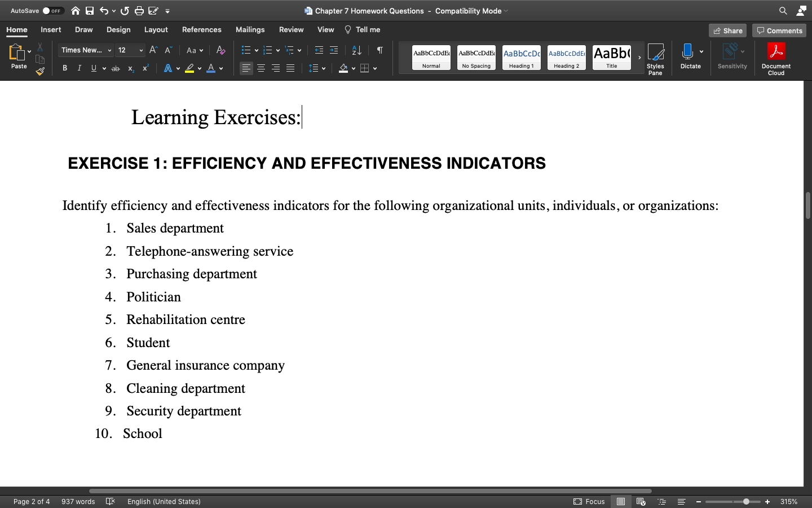Click the Share button
The width and height of the screenshot is (812, 508).
(727, 30)
